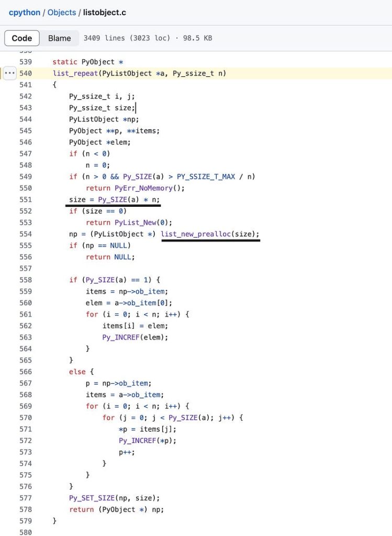Image resolution: width=392 pixels, height=536 pixels.
Task: Click the listobject.c file name in breadcrumb
Action: point(104,12)
